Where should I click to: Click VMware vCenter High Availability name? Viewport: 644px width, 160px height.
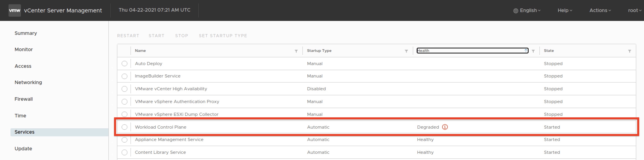[x=171, y=89]
